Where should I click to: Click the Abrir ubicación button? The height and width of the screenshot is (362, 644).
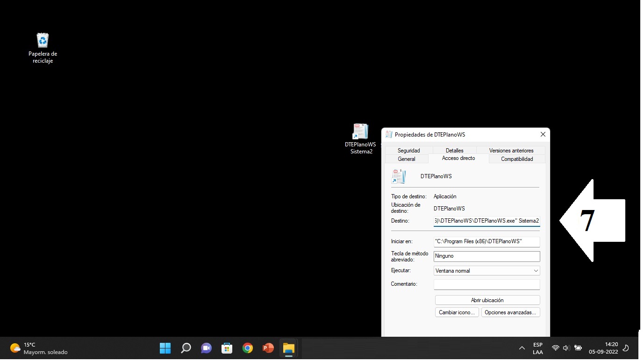[x=487, y=300]
